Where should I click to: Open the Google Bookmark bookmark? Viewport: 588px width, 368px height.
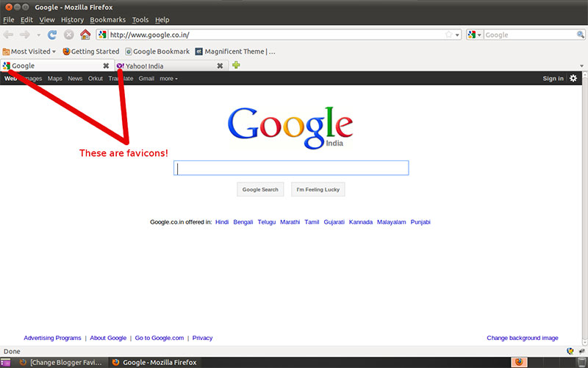click(157, 52)
